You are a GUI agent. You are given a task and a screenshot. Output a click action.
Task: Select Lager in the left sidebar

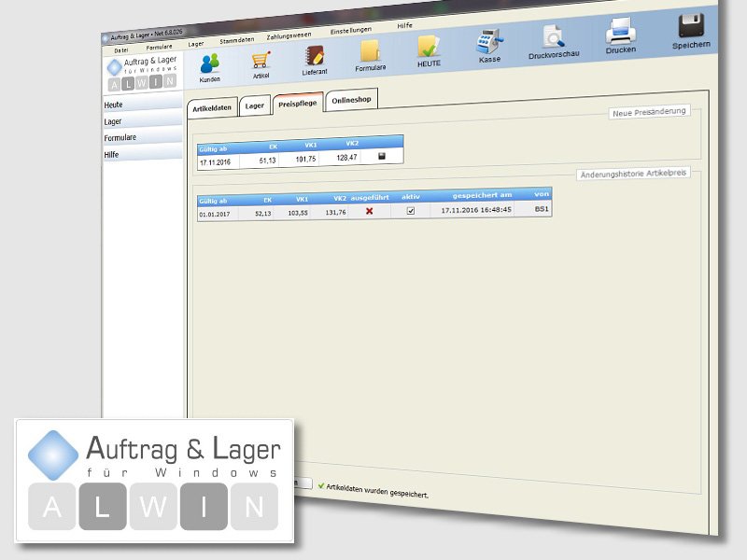click(x=143, y=120)
